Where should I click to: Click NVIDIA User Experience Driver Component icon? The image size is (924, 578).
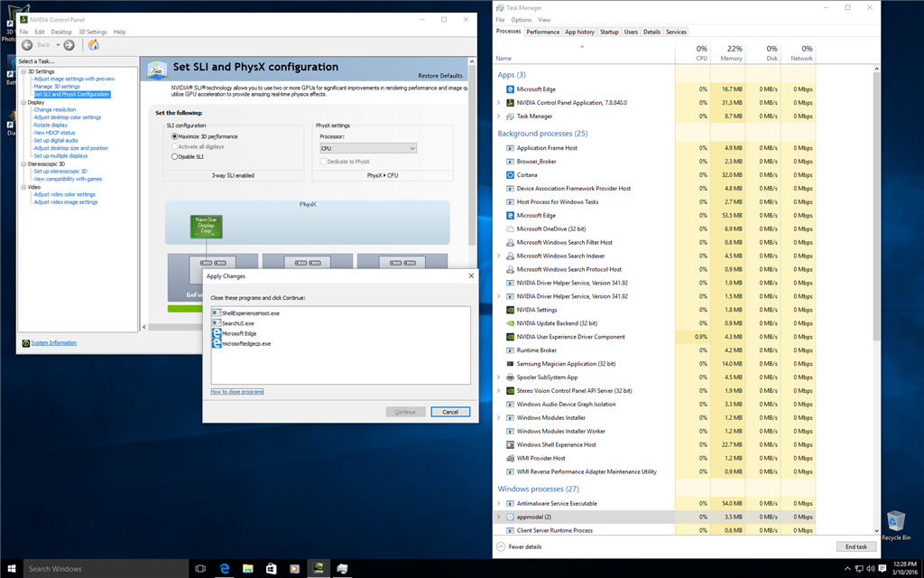(x=511, y=337)
